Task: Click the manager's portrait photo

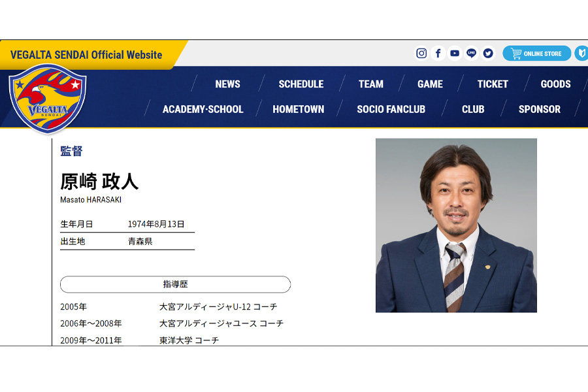Action: (x=456, y=225)
